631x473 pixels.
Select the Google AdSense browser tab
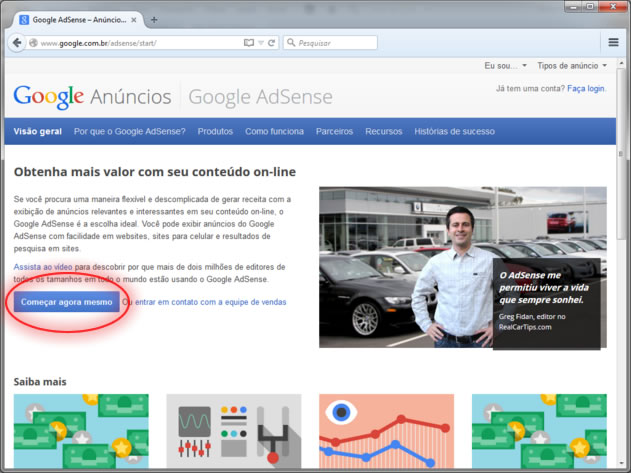pos(79,20)
